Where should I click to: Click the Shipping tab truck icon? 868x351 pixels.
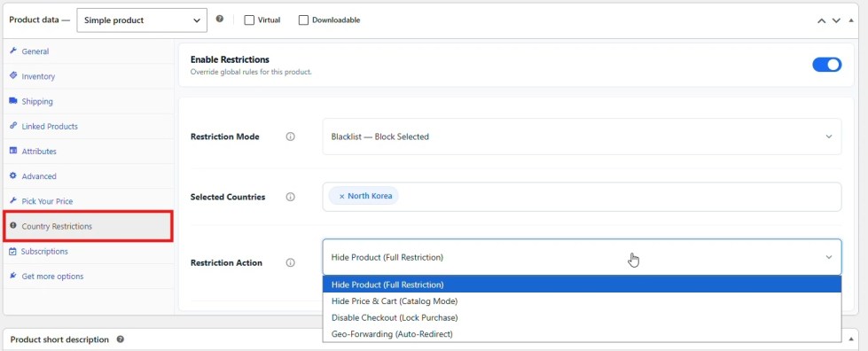click(x=13, y=101)
